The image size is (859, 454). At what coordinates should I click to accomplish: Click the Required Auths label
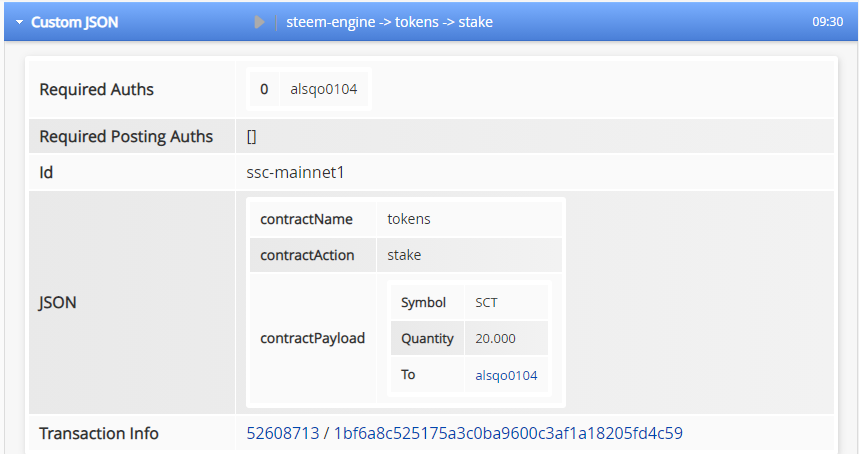(96, 89)
